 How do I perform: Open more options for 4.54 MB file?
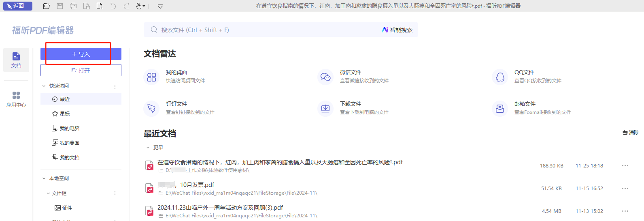pos(625,211)
